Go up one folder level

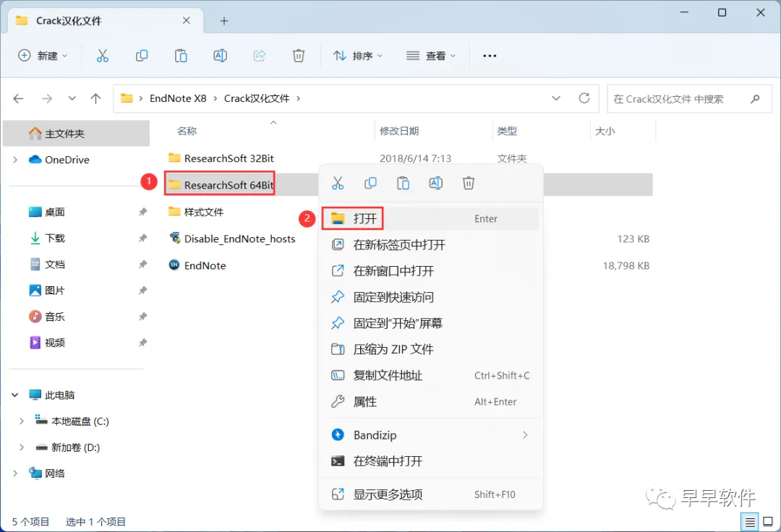coord(95,98)
